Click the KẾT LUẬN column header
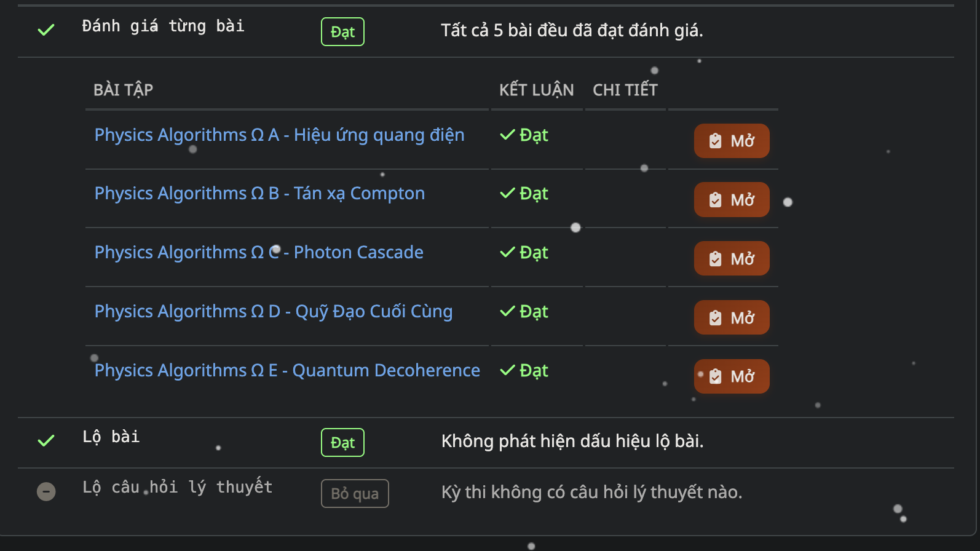This screenshot has width=980, height=551. click(x=536, y=90)
